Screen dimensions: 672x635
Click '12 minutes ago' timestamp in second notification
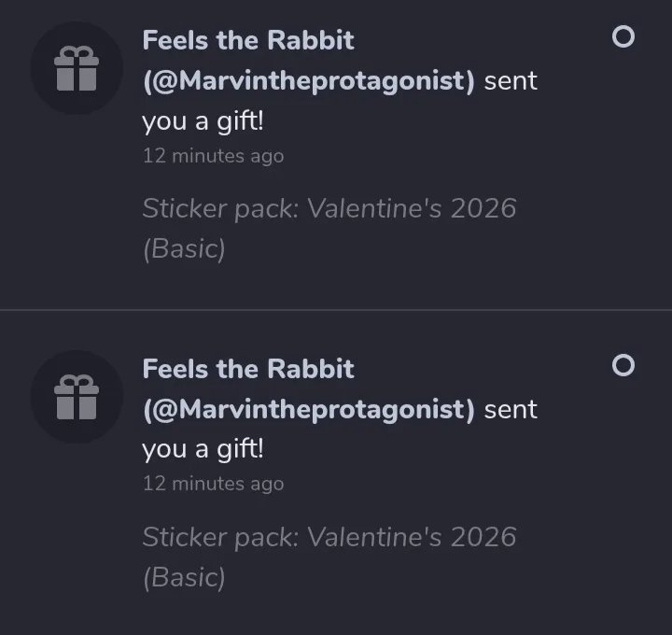coord(213,484)
